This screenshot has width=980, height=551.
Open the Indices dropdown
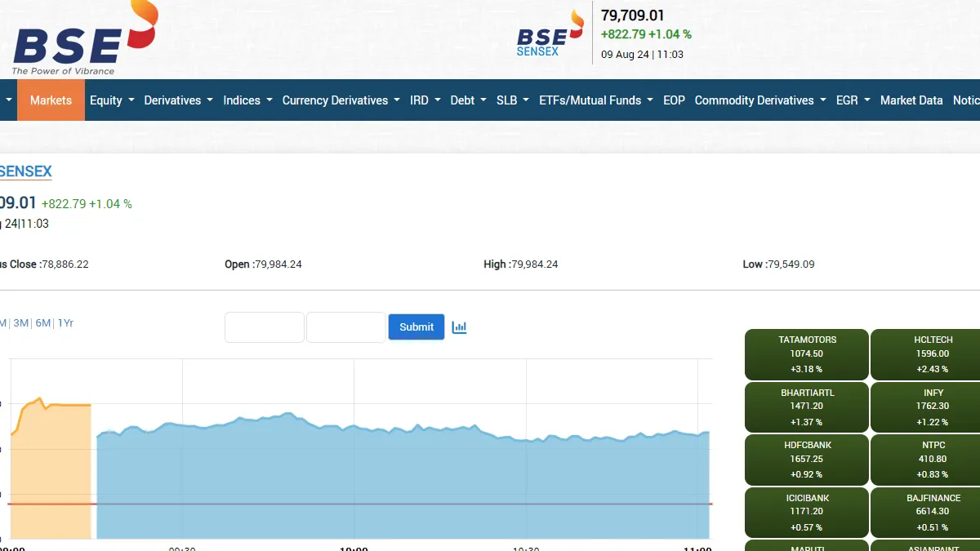click(248, 100)
